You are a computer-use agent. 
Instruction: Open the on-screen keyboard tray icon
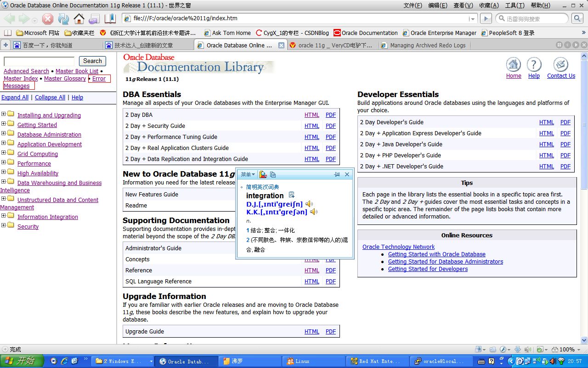click(481, 361)
